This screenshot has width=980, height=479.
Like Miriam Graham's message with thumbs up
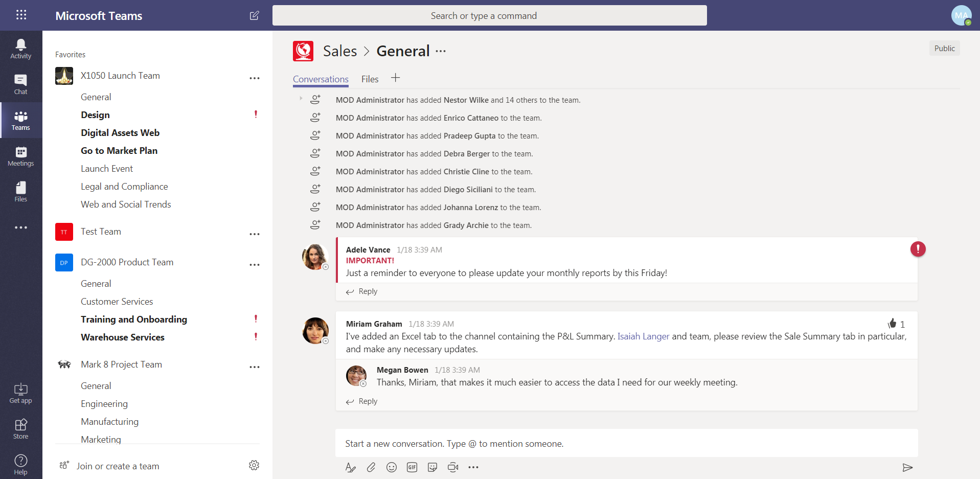[893, 324]
